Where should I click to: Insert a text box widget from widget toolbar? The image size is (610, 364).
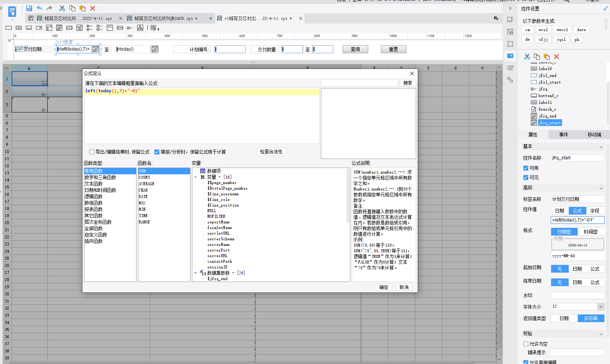tap(9, 28)
